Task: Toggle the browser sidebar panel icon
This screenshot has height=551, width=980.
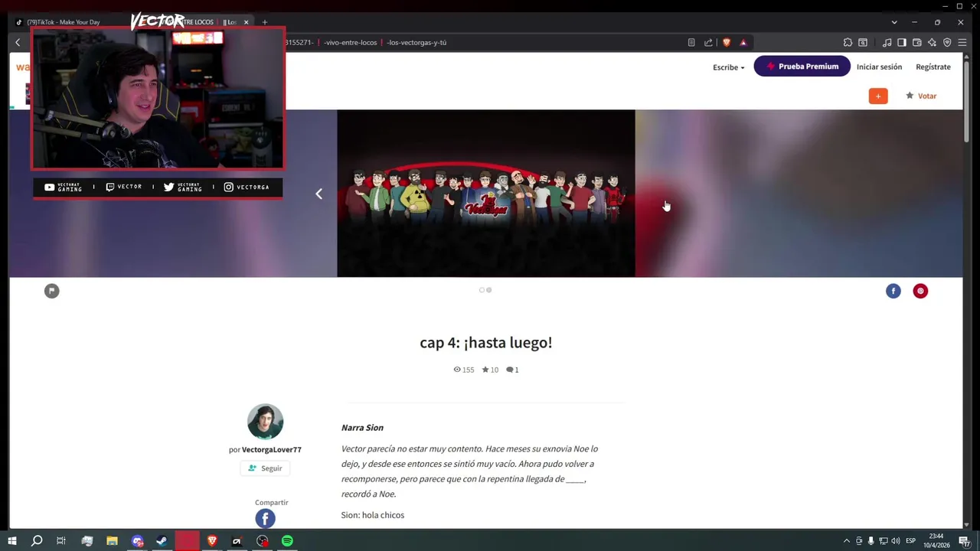Action: point(902,43)
